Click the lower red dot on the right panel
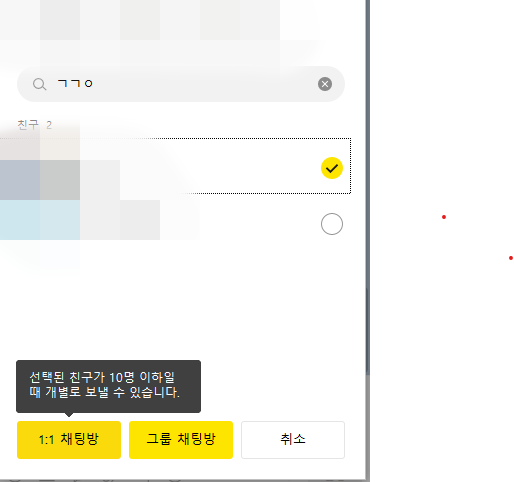Screen dimensions: 514x482 tap(511, 258)
